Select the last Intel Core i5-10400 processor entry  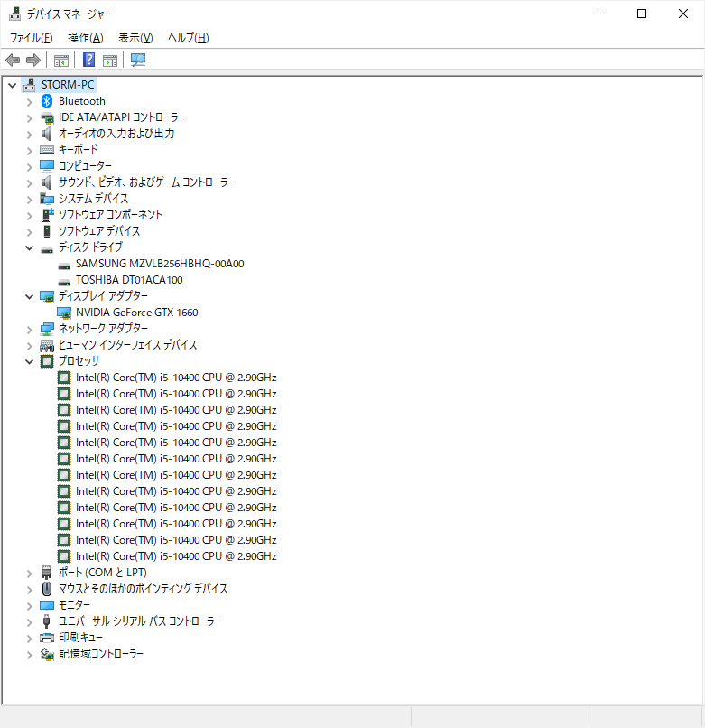coord(176,556)
